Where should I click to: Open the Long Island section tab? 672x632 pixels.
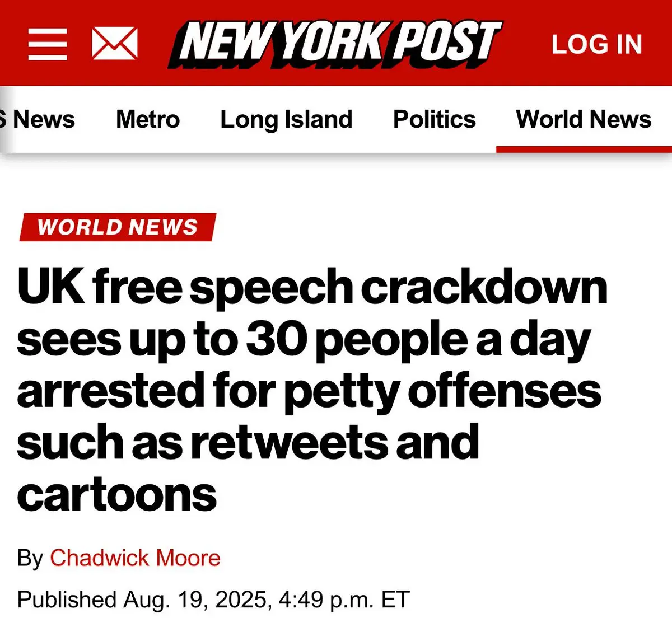[x=286, y=119]
